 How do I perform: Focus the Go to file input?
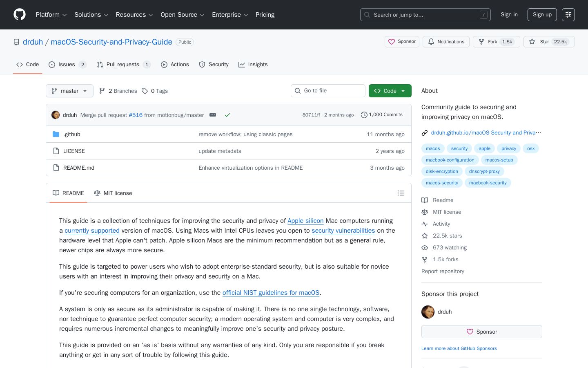pyautogui.click(x=328, y=91)
